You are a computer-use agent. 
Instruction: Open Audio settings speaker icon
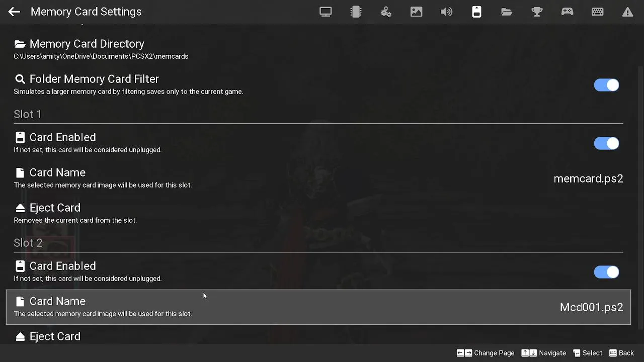[x=446, y=12]
